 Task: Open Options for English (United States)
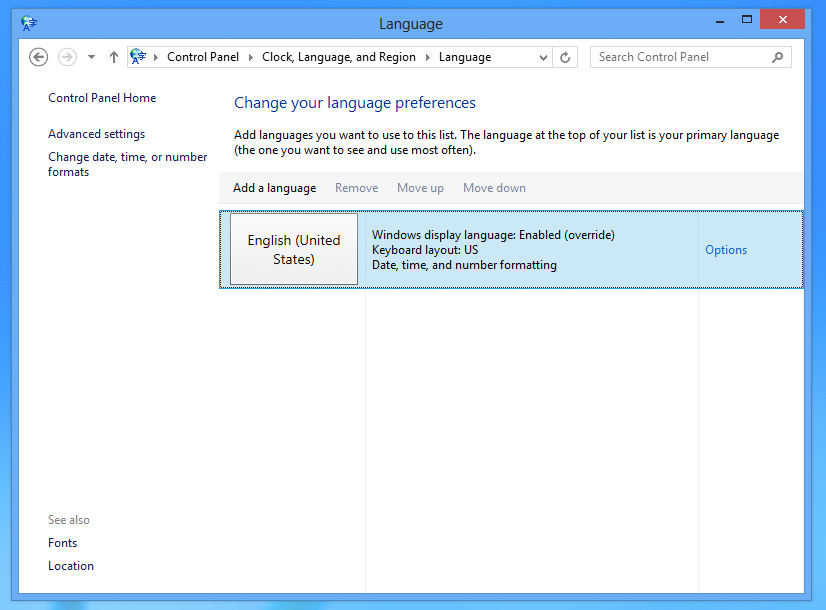(726, 250)
